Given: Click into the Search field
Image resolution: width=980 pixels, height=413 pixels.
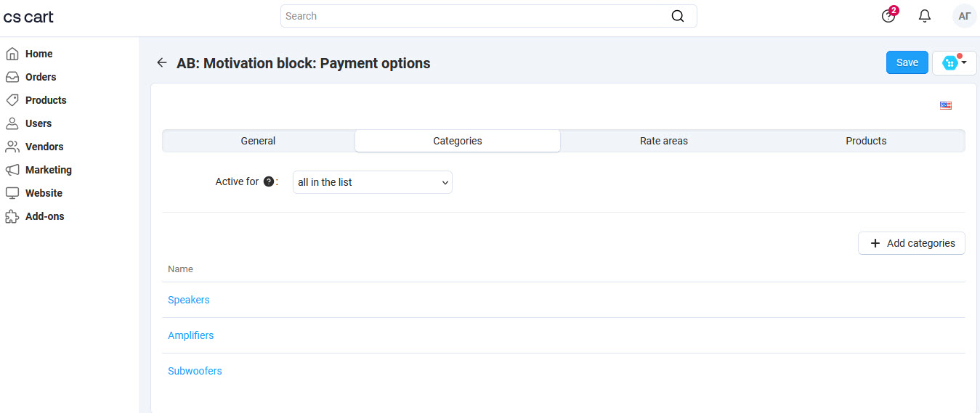Looking at the screenshot, I should click(472, 16).
